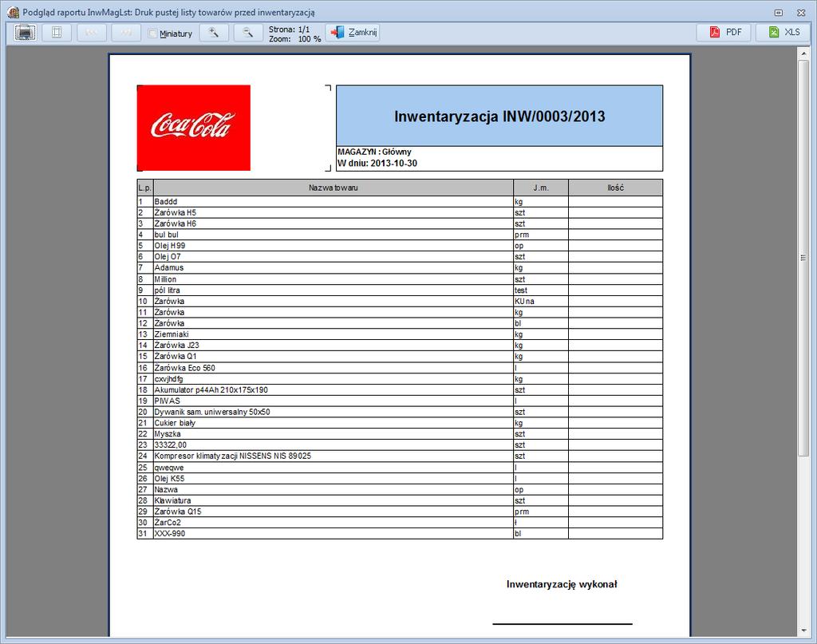Zoom in with the magnifier plus icon
Screen dimensions: 817x644
(214, 33)
